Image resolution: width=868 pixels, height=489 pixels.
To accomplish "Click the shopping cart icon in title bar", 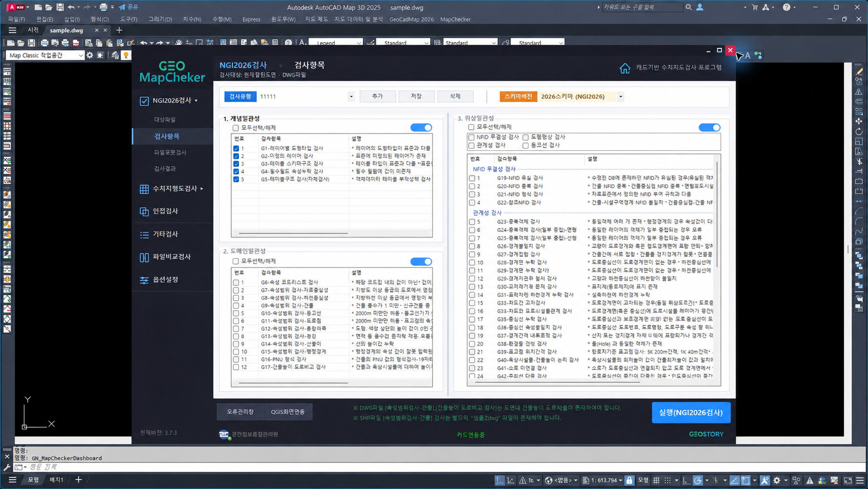I will (755, 7).
